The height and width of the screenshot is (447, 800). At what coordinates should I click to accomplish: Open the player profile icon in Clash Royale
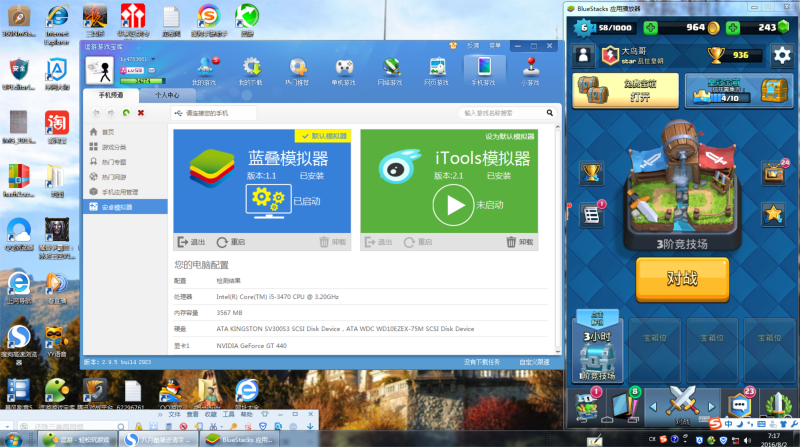click(x=583, y=55)
